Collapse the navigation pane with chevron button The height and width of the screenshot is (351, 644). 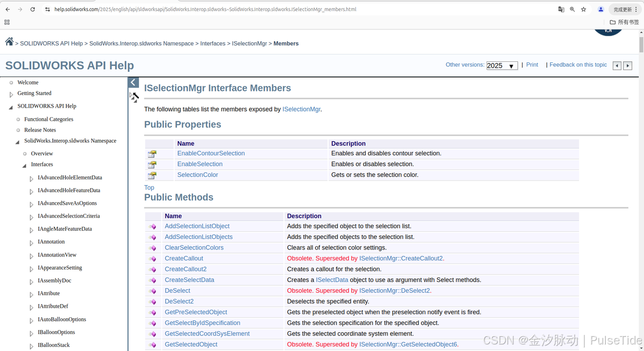tap(133, 82)
